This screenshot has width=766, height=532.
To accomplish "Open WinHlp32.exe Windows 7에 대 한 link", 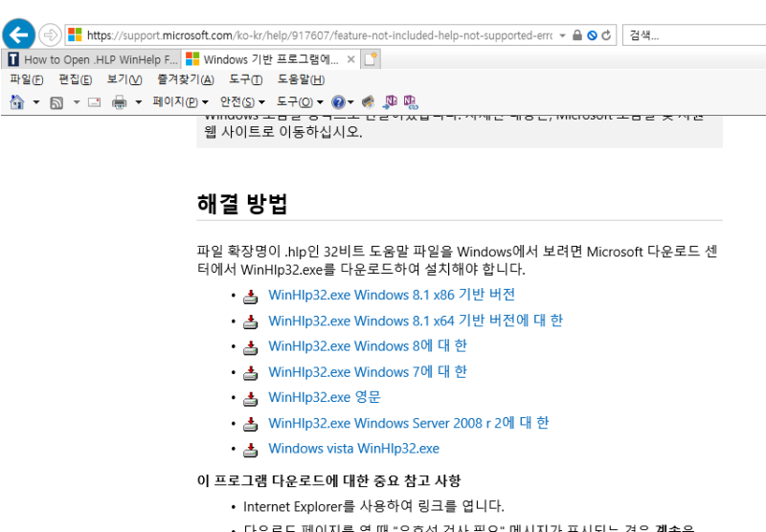I will point(368,372).
